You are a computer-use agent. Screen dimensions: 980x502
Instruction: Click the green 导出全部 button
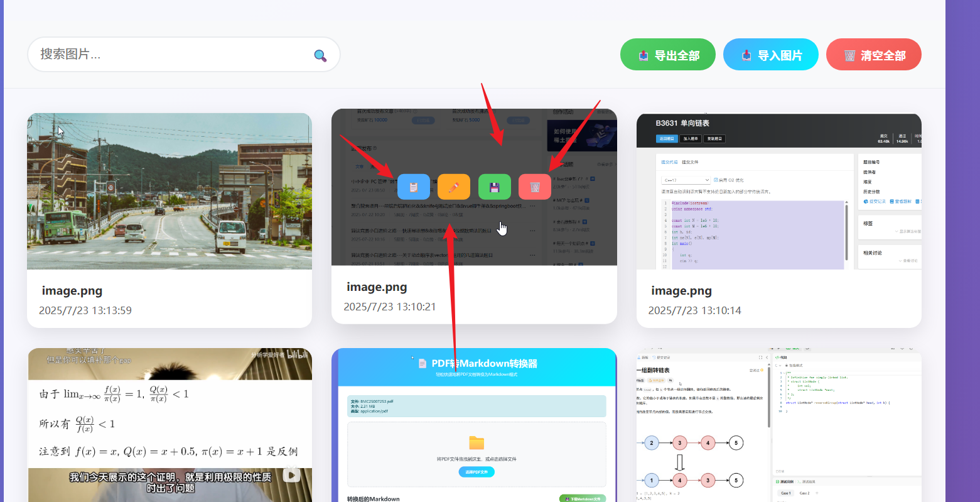click(x=668, y=55)
